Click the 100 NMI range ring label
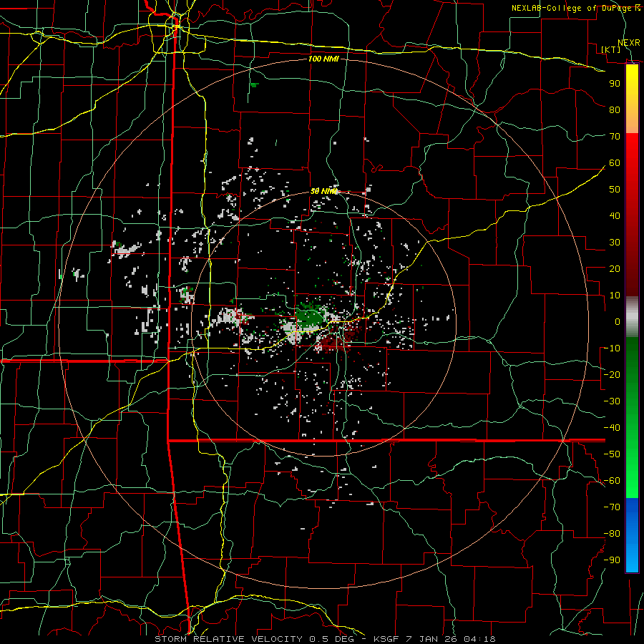 (x=323, y=59)
